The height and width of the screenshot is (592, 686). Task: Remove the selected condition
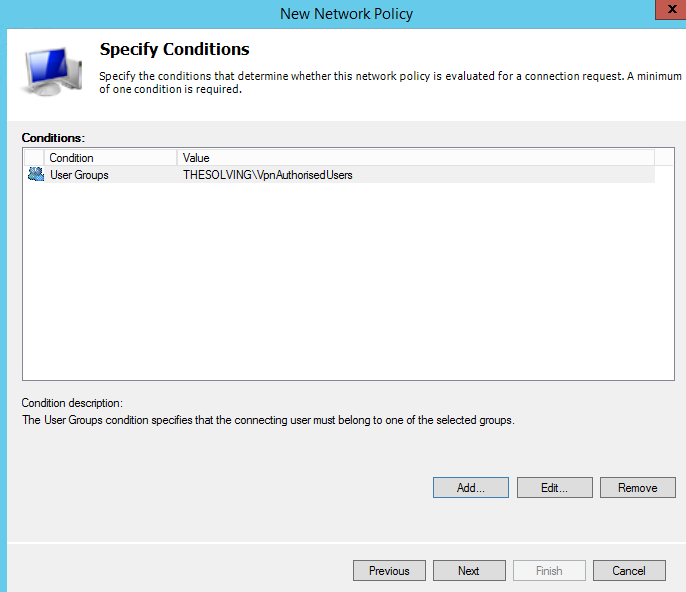coord(637,488)
